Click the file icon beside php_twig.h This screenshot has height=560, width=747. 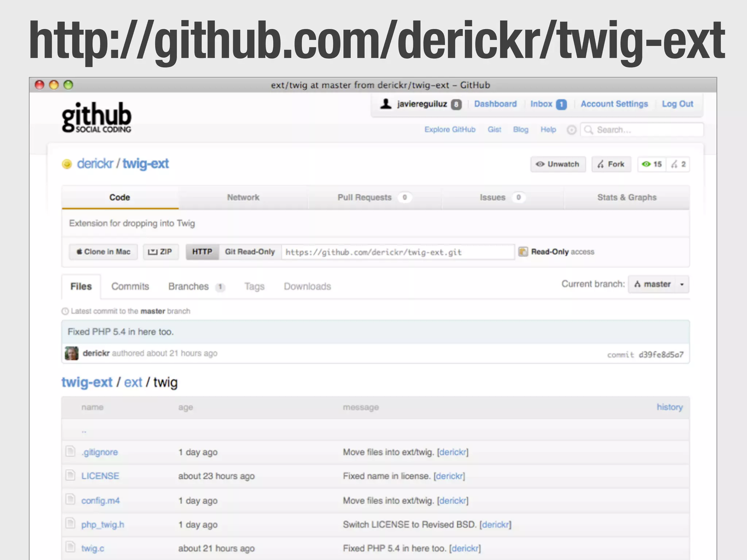point(70,523)
